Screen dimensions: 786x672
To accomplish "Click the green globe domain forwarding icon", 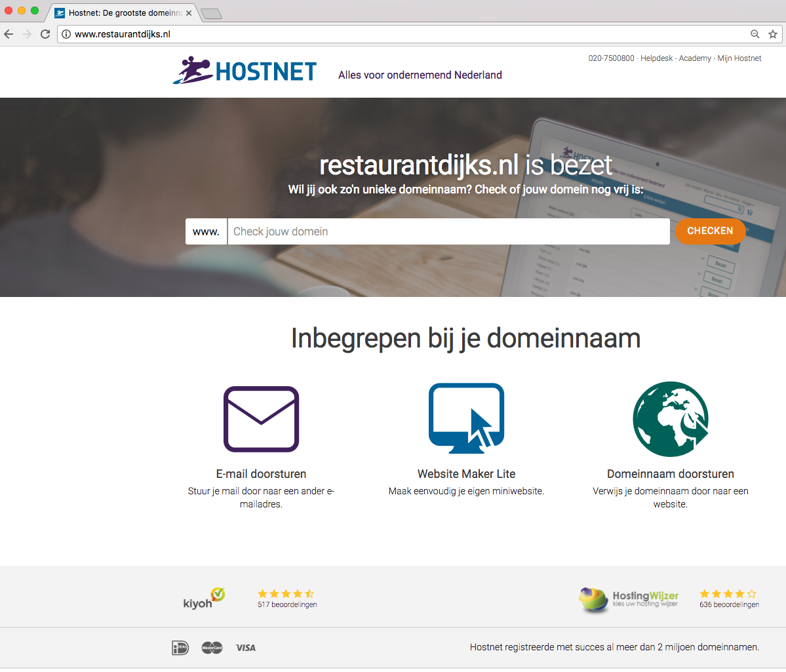I will tap(671, 419).
